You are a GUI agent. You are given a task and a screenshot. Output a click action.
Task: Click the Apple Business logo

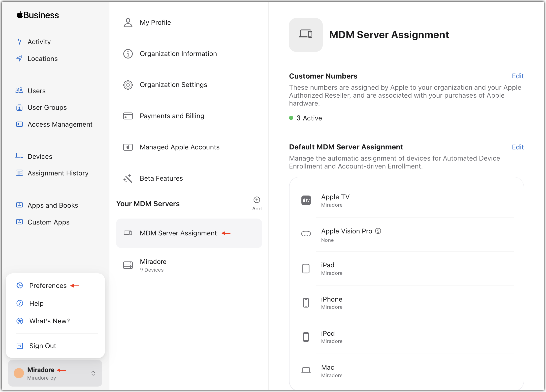pos(38,15)
